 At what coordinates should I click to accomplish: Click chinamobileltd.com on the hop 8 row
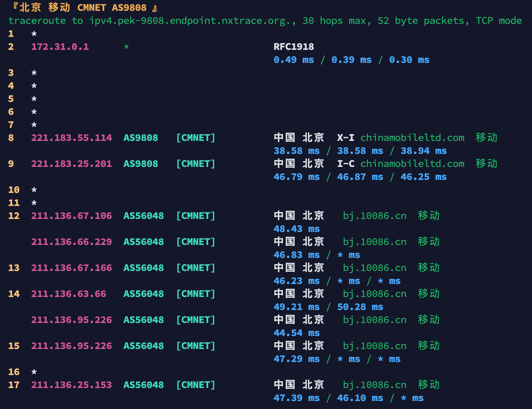412,138
